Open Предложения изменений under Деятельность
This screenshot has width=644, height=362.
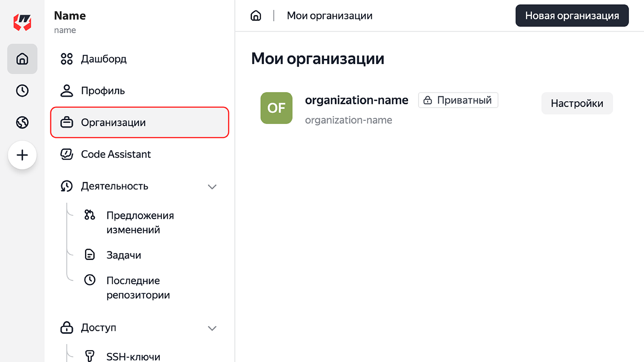140,222
